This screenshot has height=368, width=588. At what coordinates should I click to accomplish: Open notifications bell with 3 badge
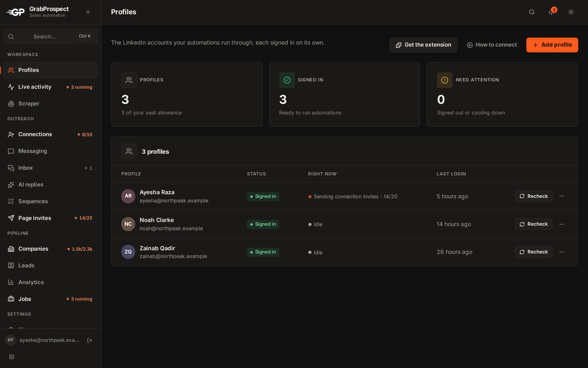pyautogui.click(x=551, y=12)
